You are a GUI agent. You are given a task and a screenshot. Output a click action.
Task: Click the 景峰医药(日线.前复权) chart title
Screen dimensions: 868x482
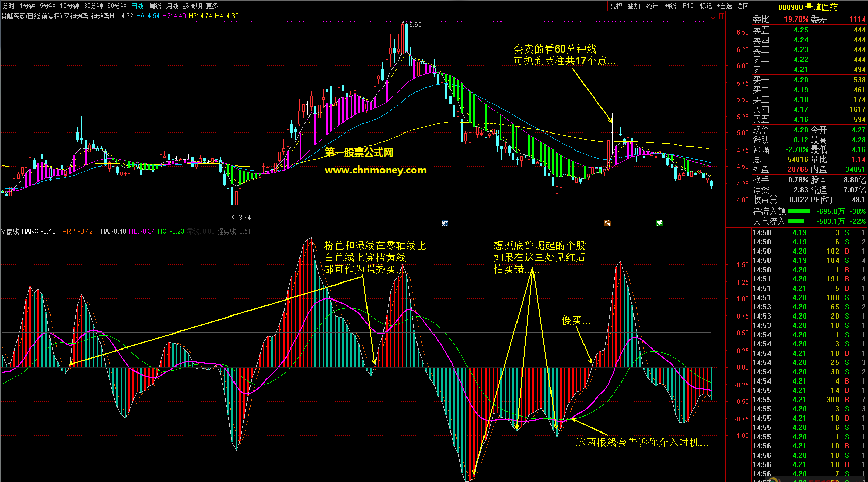pyautogui.click(x=31, y=16)
